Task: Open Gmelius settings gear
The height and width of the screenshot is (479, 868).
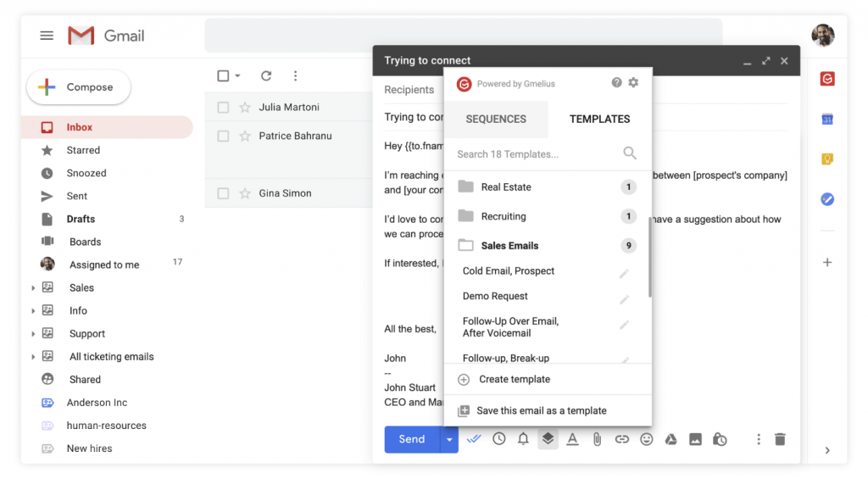Action: [x=633, y=82]
